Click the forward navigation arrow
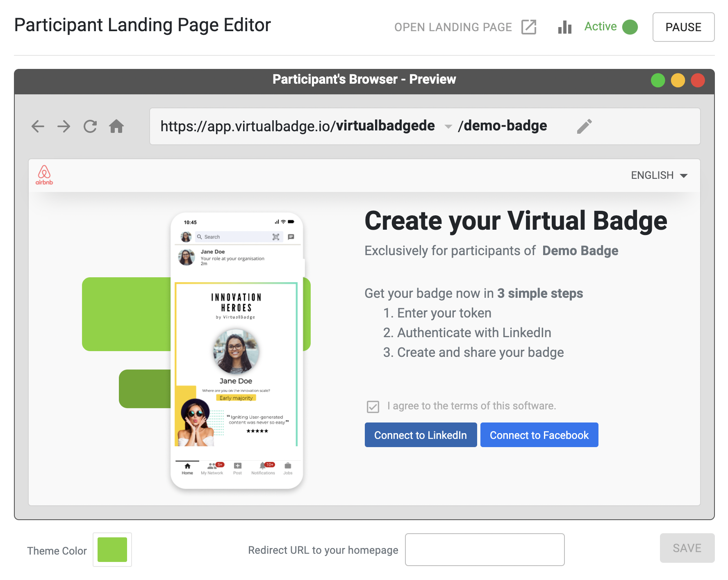 pos(64,126)
